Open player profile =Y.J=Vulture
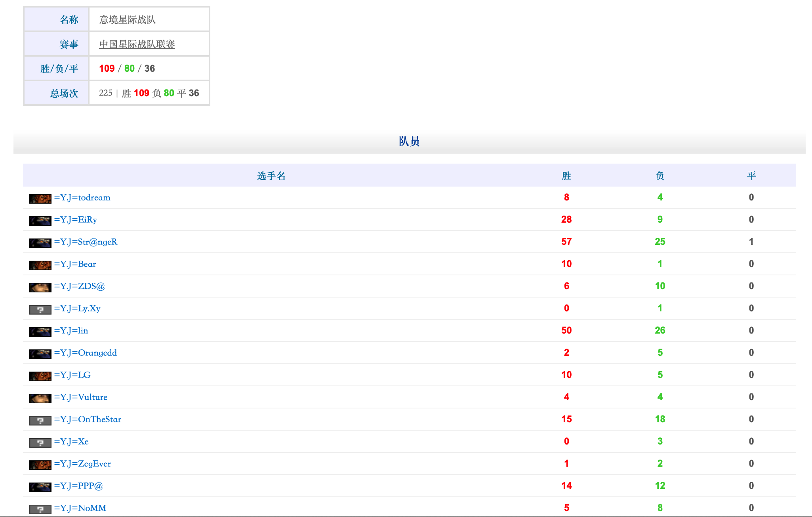 tap(80, 397)
